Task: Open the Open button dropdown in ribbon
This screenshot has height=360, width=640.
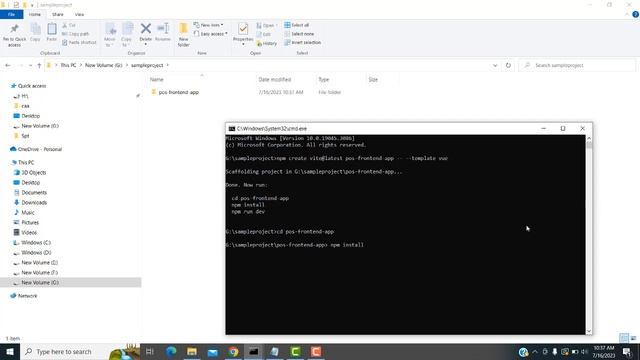Action: pyautogui.click(x=276, y=25)
